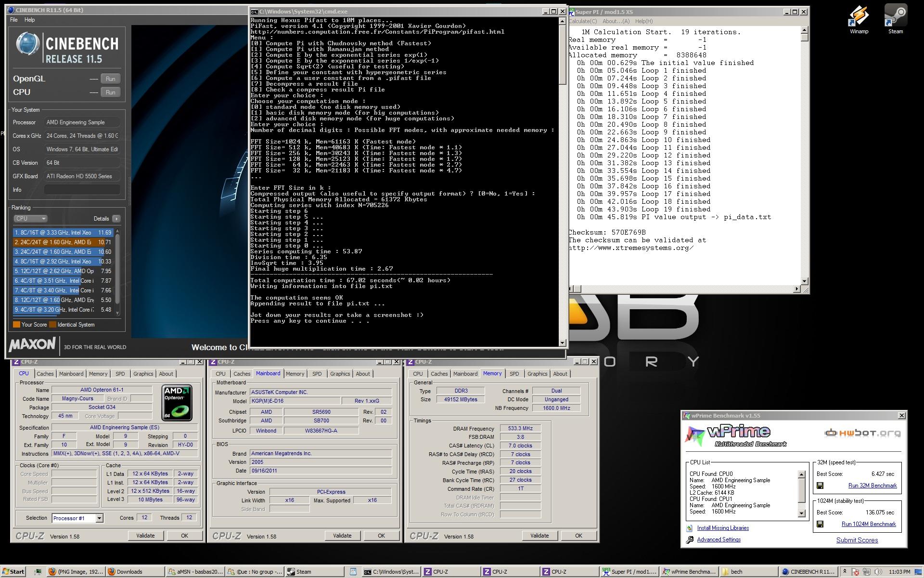Screen dimensions: 924x578
Task: Click the Info input field in Cinebench
Action: point(82,190)
